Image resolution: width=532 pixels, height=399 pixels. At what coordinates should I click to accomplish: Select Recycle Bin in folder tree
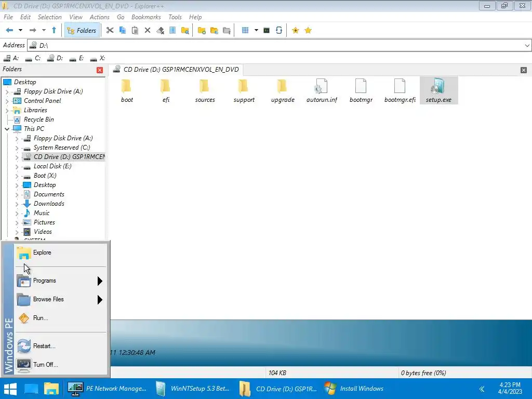(x=38, y=119)
